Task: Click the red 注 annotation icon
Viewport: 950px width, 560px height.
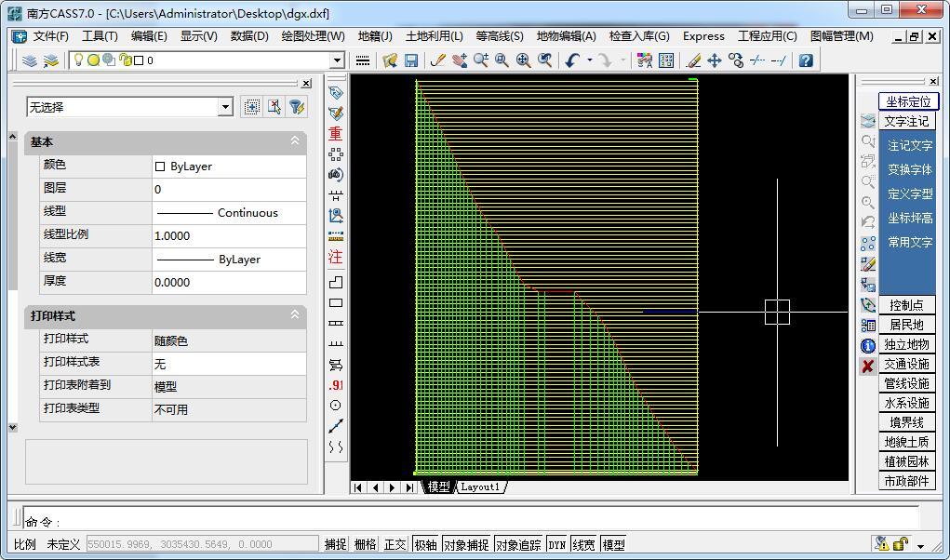Action: (336, 257)
